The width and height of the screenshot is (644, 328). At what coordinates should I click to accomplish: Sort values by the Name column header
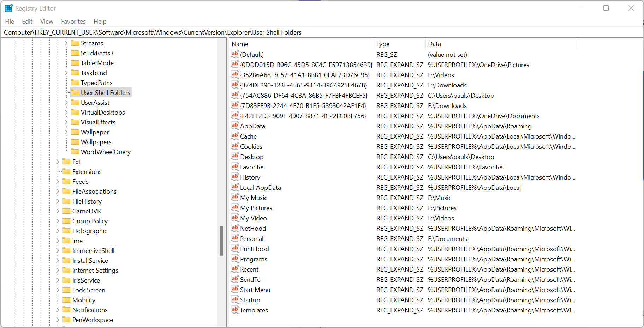tap(240, 44)
